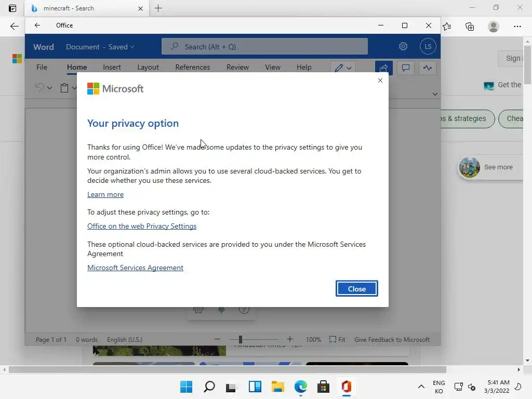532x399 pixels.
Task: Select the Review ribbon tab
Action: pyautogui.click(x=237, y=67)
